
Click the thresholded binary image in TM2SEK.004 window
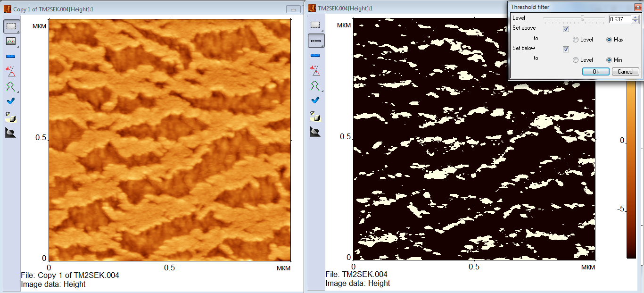[474, 140]
